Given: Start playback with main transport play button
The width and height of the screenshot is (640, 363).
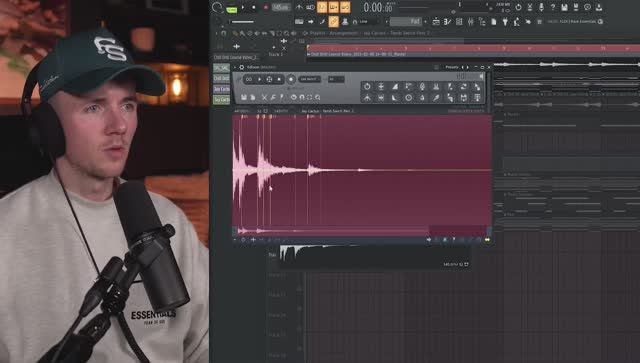Looking at the screenshot, I should [243, 7].
